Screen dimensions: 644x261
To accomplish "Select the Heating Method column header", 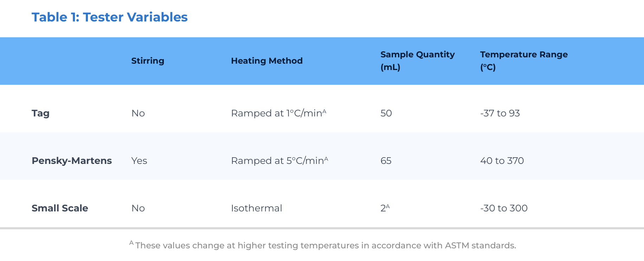I will tap(267, 61).
